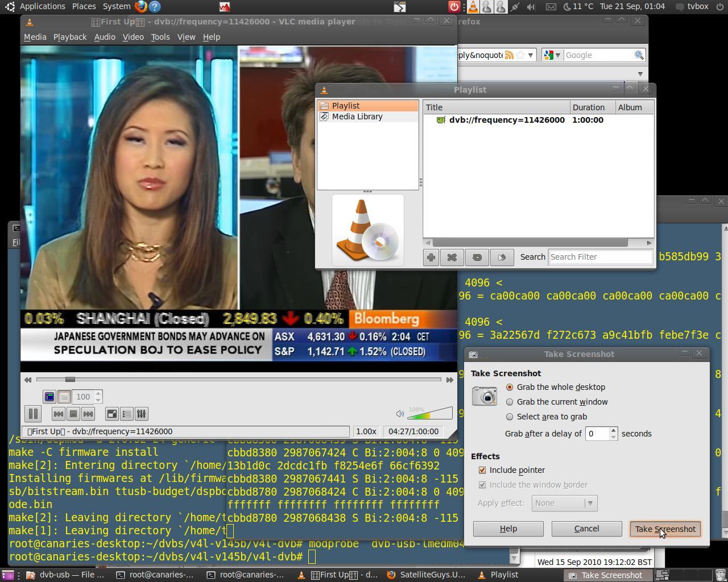This screenshot has width=728, height=582.
Task: Click the Google search box in Firefox
Action: (598, 55)
